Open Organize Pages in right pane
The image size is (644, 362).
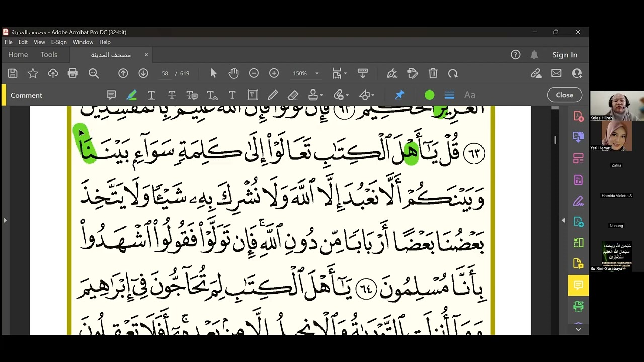click(x=578, y=158)
